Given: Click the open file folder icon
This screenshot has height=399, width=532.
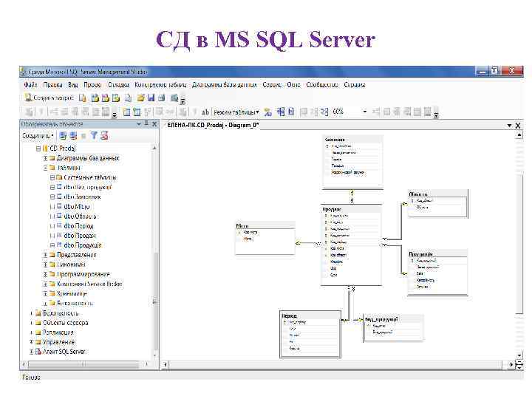Looking at the screenshot, I should pos(140,98).
